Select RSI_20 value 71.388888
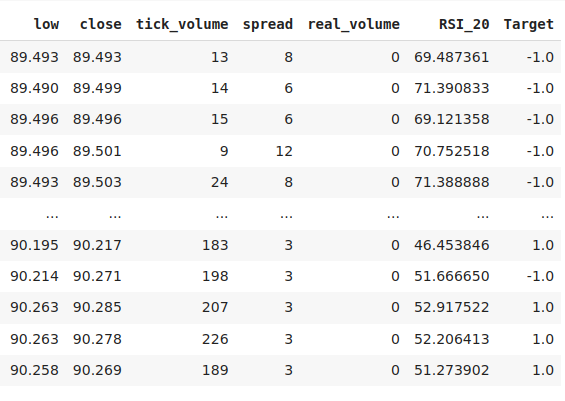The image size is (565, 401). tap(451, 182)
